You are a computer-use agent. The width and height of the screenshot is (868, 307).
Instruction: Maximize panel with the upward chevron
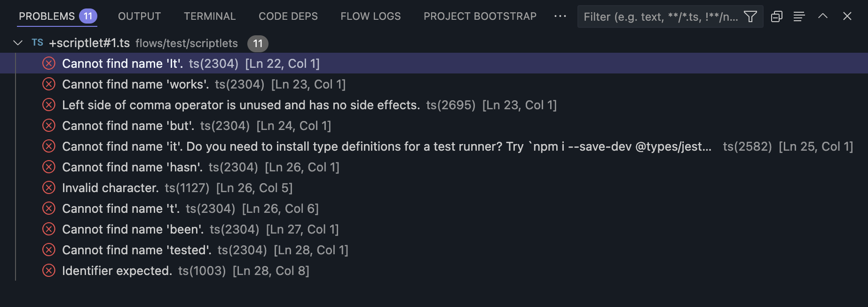823,16
